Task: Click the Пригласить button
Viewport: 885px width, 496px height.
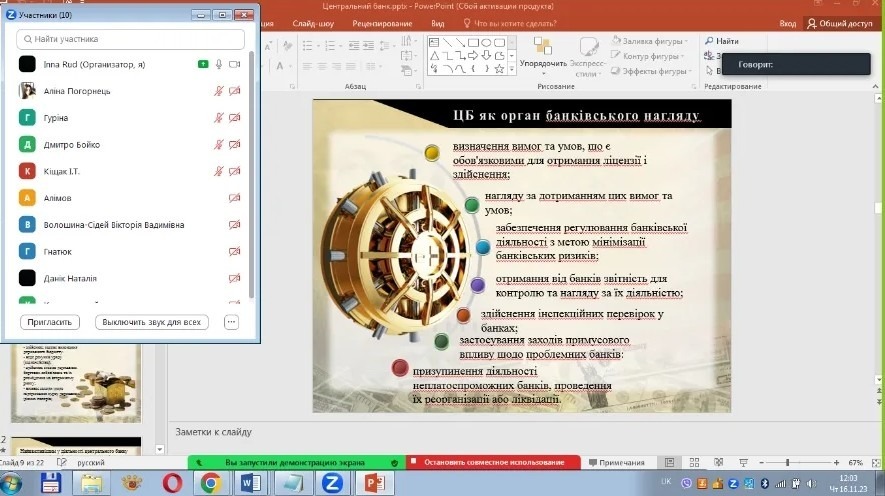Action: coord(49,322)
